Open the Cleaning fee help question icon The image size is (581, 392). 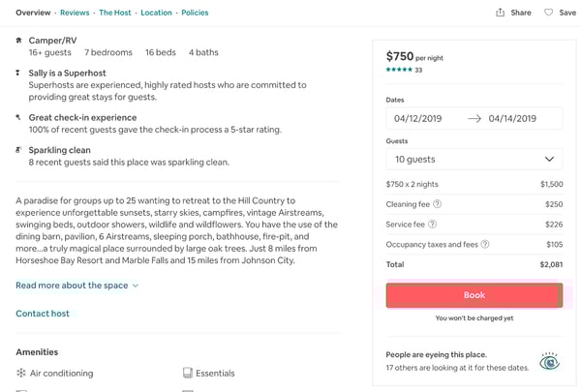(x=438, y=204)
